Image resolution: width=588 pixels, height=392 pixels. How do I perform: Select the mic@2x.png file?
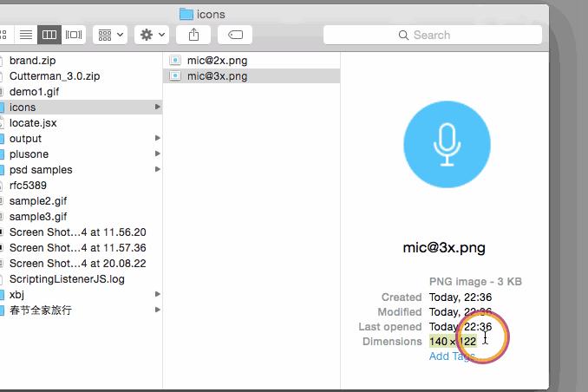[217, 61]
